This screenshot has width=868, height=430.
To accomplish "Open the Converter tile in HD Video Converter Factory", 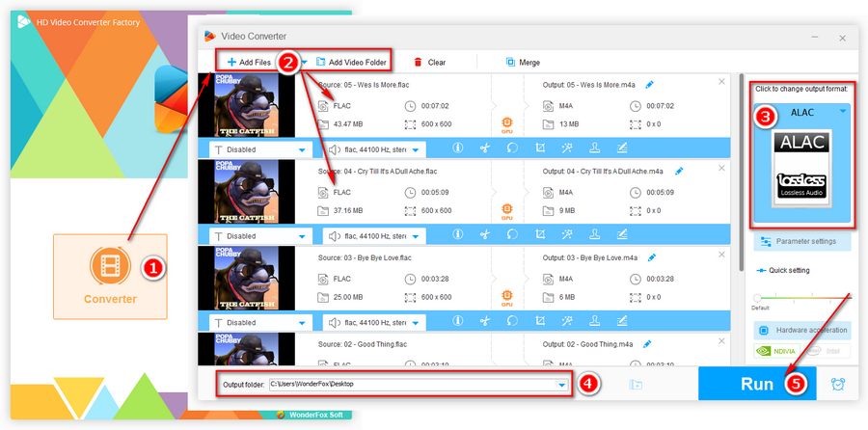I will coord(110,276).
